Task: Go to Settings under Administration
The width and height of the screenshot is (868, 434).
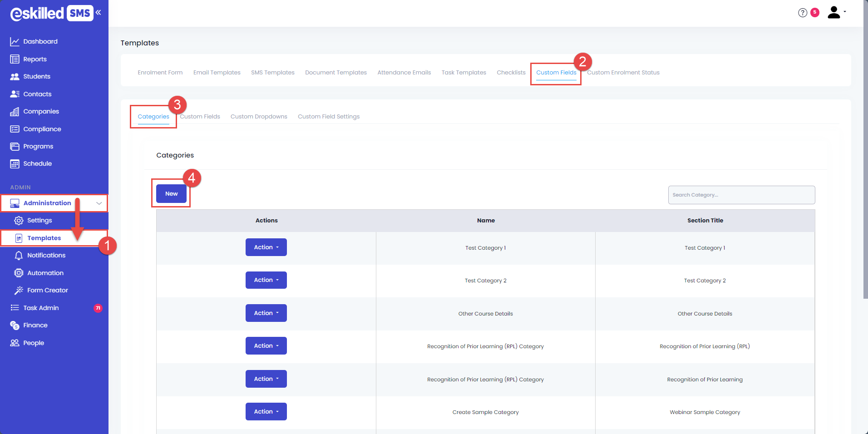Action: (39, 221)
